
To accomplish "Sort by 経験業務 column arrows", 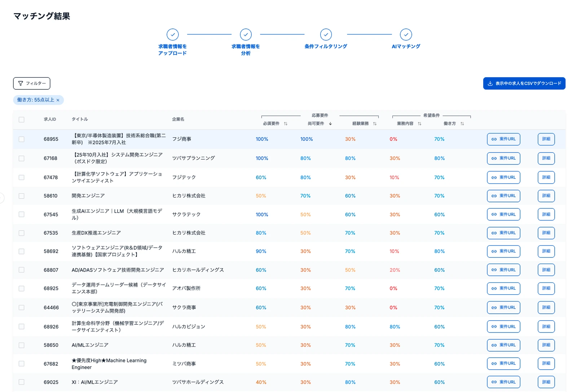I will [x=375, y=124].
